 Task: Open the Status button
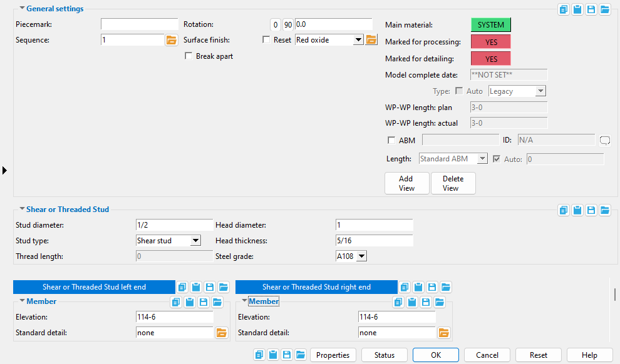pos(385,355)
